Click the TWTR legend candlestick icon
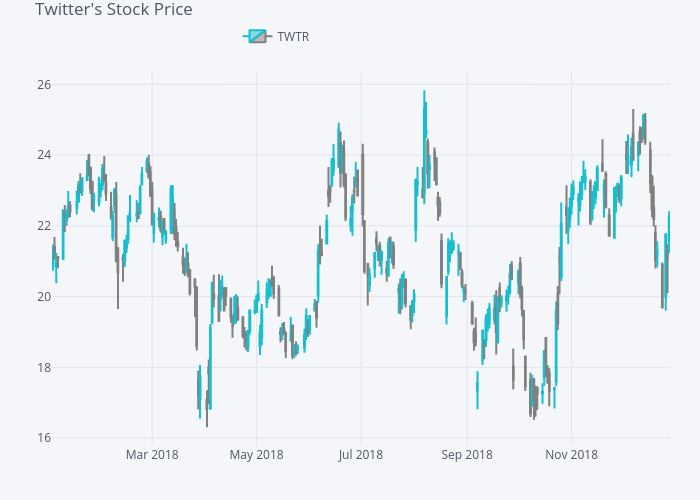This screenshot has width=700, height=500. click(257, 37)
